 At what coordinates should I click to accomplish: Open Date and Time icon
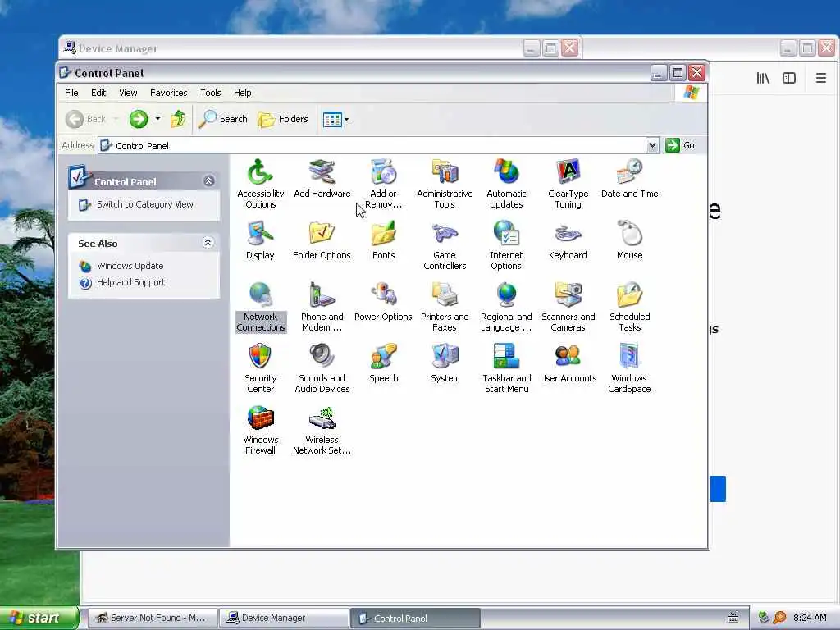[629, 179]
